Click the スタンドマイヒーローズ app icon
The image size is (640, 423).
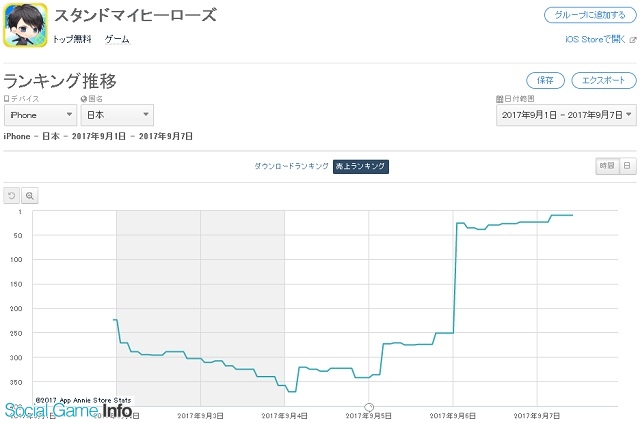coord(25,25)
